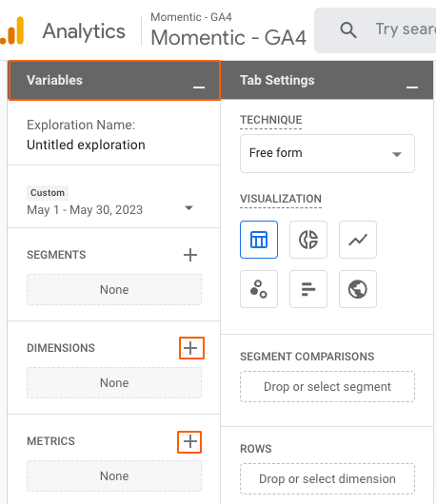The height and width of the screenshot is (504, 436).
Task: Open the Technique Free form dropdown
Action: [x=327, y=153]
